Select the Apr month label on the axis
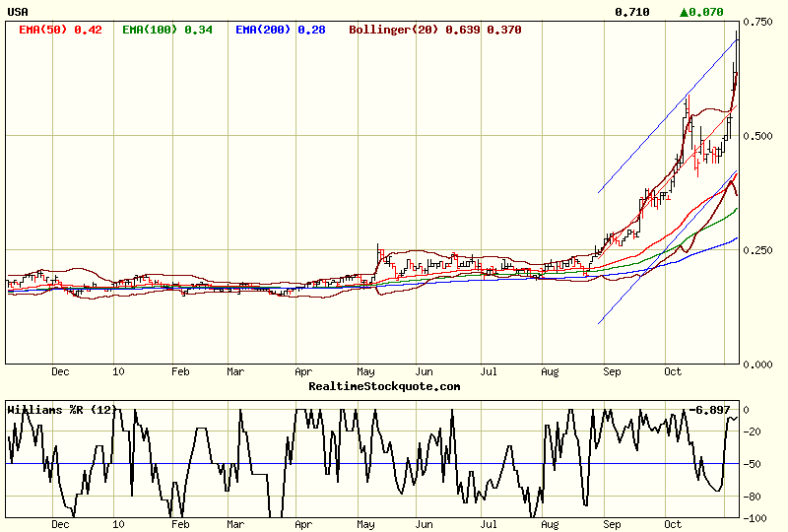 click(304, 372)
